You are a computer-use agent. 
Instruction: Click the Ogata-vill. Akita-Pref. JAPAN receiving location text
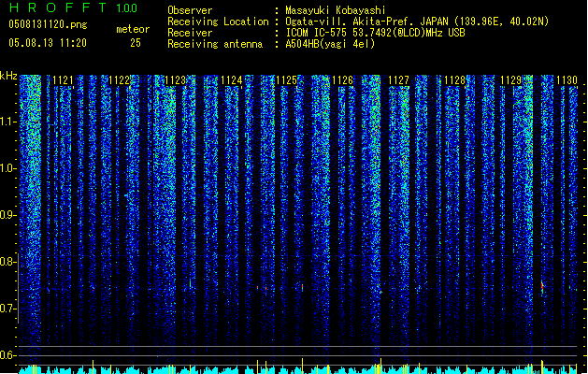pos(417,22)
